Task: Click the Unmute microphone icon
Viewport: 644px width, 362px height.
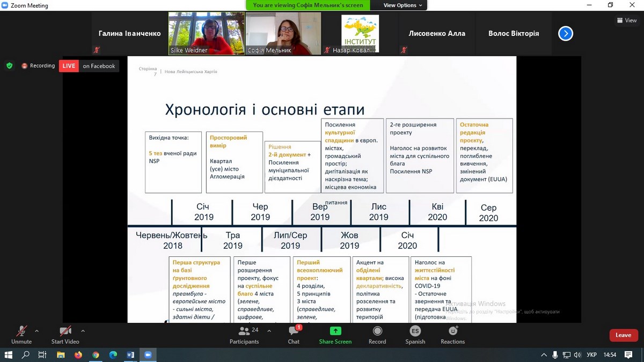Action: click(21, 331)
